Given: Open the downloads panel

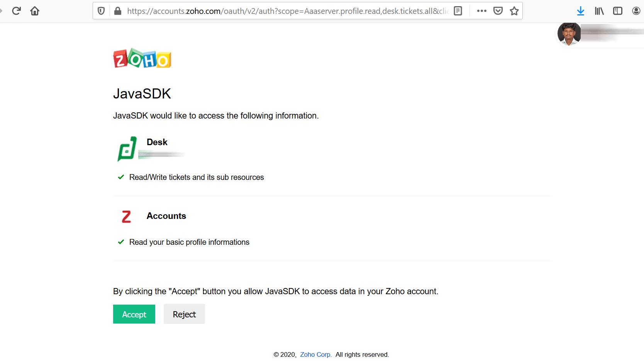Looking at the screenshot, I should coord(580,11).
